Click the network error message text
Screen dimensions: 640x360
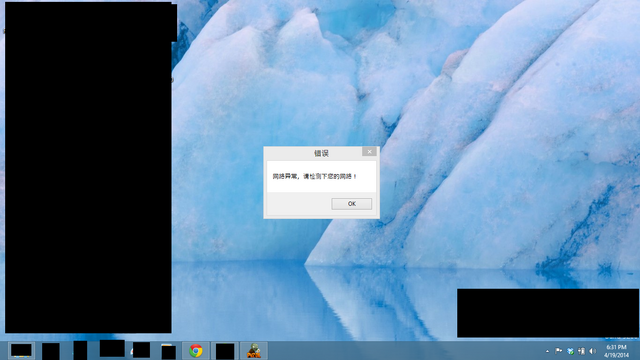coord(314,176)
